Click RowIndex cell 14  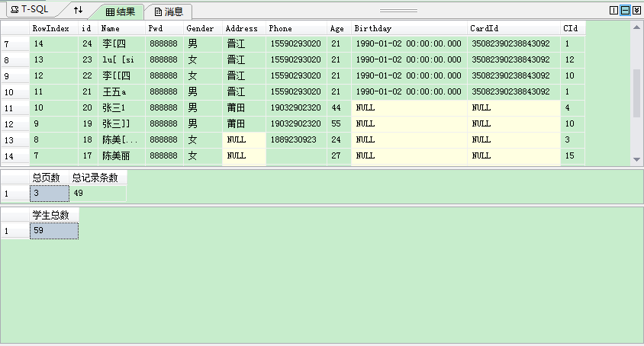coord(54,43)
